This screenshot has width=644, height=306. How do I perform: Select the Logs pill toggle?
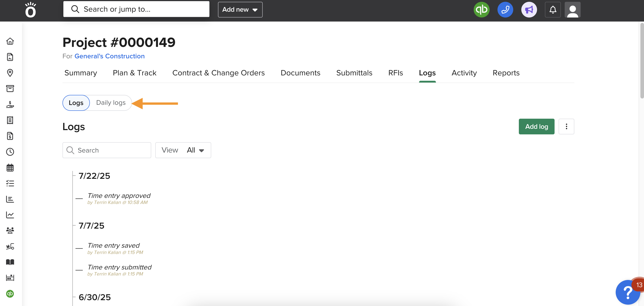coord(76,103)
